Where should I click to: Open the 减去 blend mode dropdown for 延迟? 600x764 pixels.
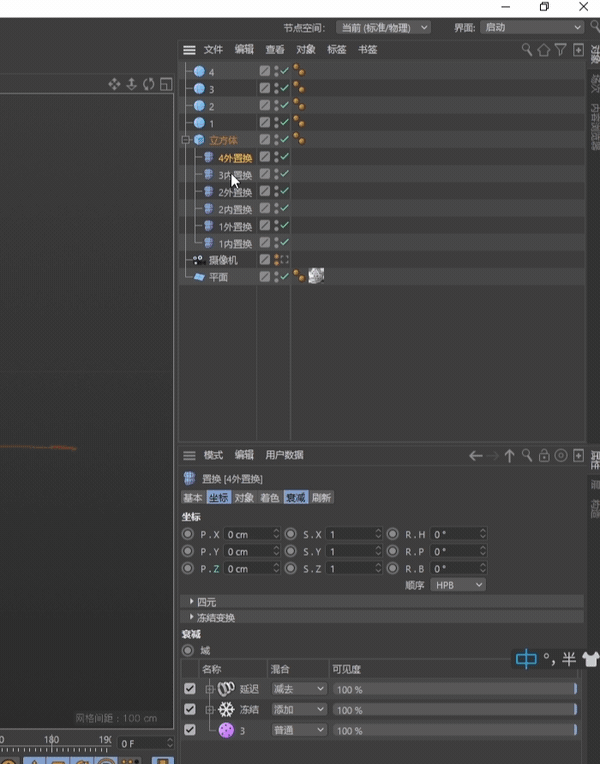pos(299,689)
